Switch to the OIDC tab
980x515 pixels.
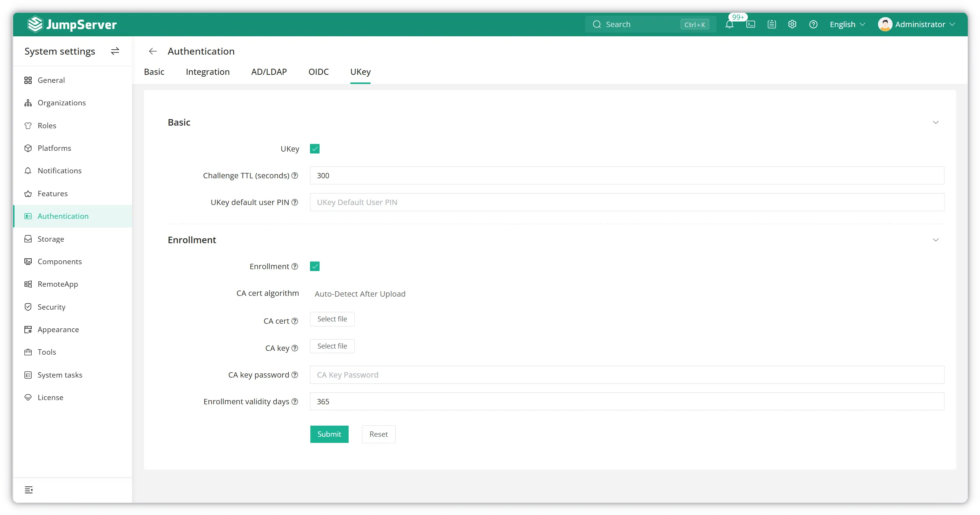318,72
